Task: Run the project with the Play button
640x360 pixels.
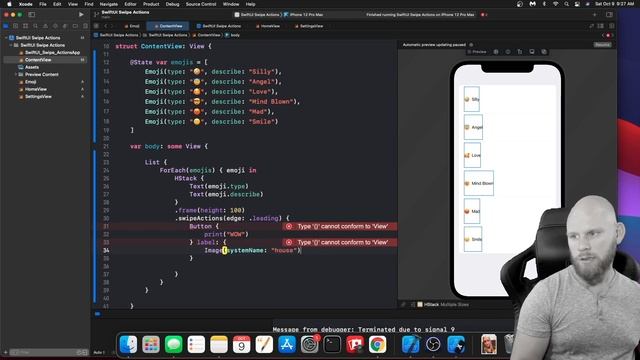Action: pyautogui.click(x=81, y=14)
